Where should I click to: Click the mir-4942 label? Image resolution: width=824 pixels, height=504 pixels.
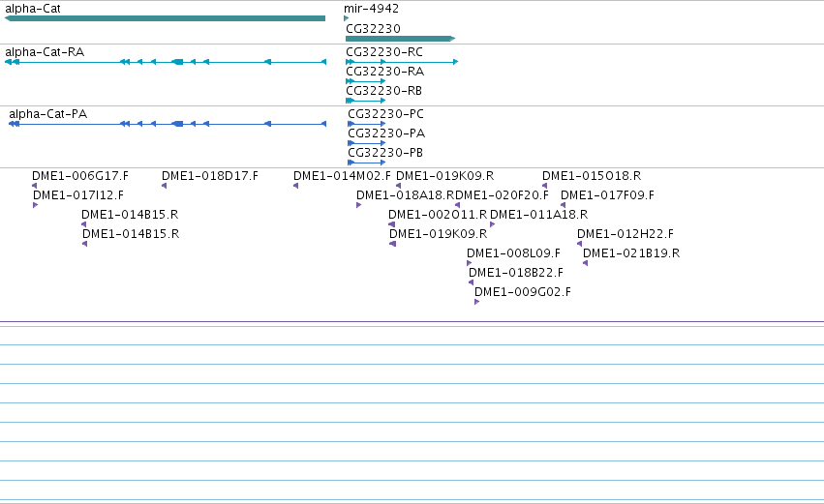tap(371, 9)
